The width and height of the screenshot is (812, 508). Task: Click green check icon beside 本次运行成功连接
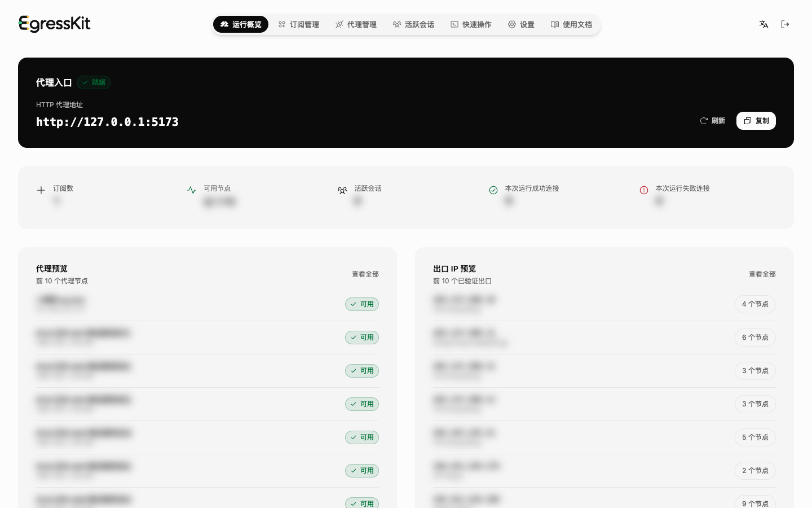493,190
